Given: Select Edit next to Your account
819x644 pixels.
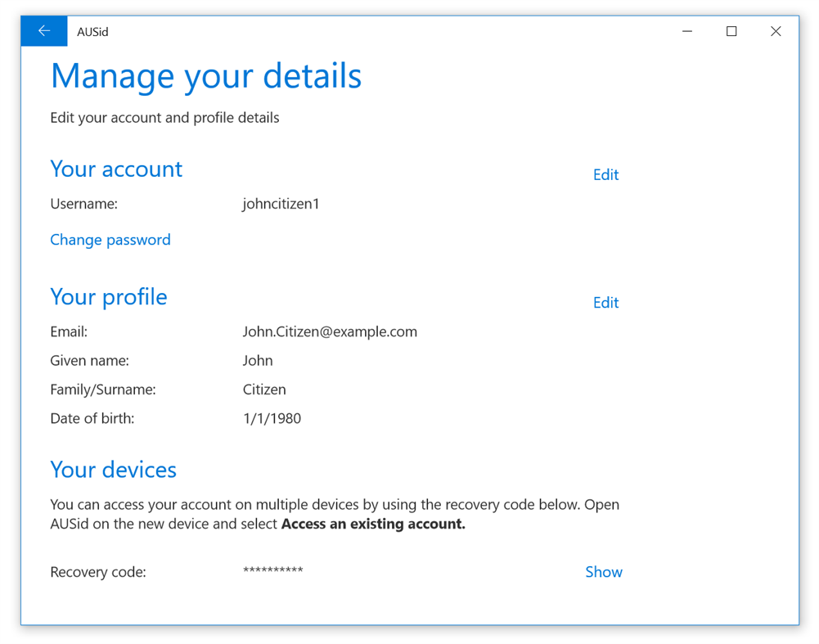Looking at the screenshot, I should tap(605, 174).
